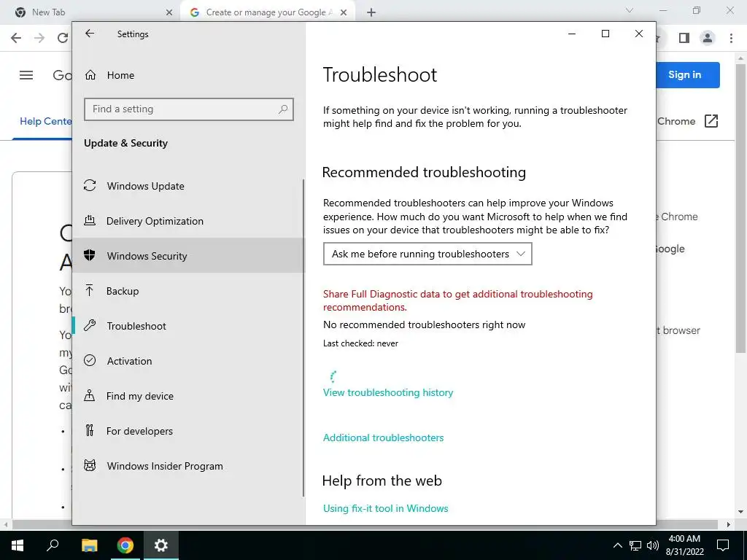
Task: Open Chrome's tab search chevron
Action: click(630, 10)
